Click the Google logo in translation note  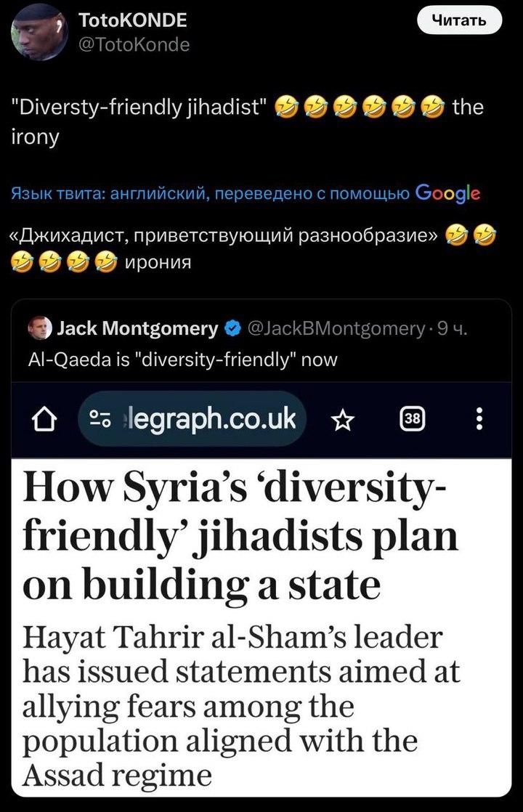448,193
